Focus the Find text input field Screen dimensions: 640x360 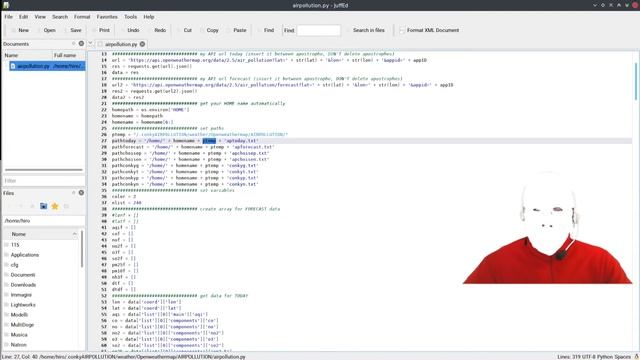click(x=318, y=30)
